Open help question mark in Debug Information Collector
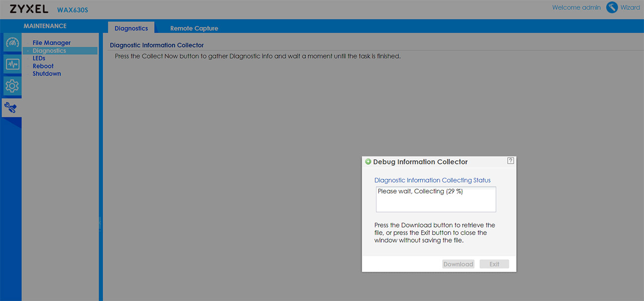Viewport: 644px width, 301px height. pyautogui.click(x=511, y=161)
